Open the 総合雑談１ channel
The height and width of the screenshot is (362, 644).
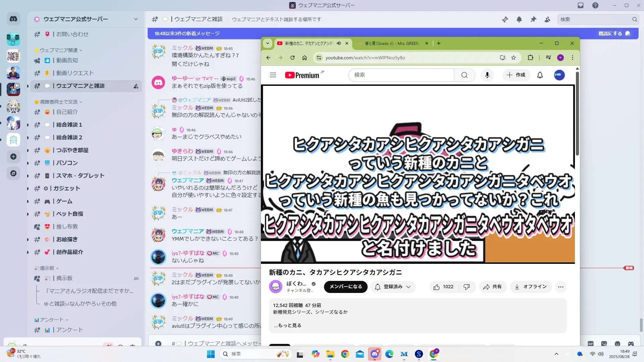[x=69, y=125]
